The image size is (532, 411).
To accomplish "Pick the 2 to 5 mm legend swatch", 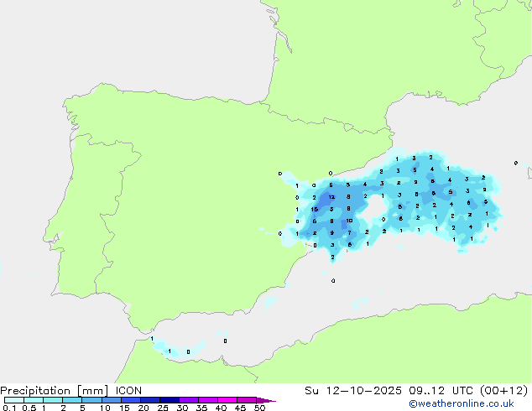I will [x=72, y=400].
